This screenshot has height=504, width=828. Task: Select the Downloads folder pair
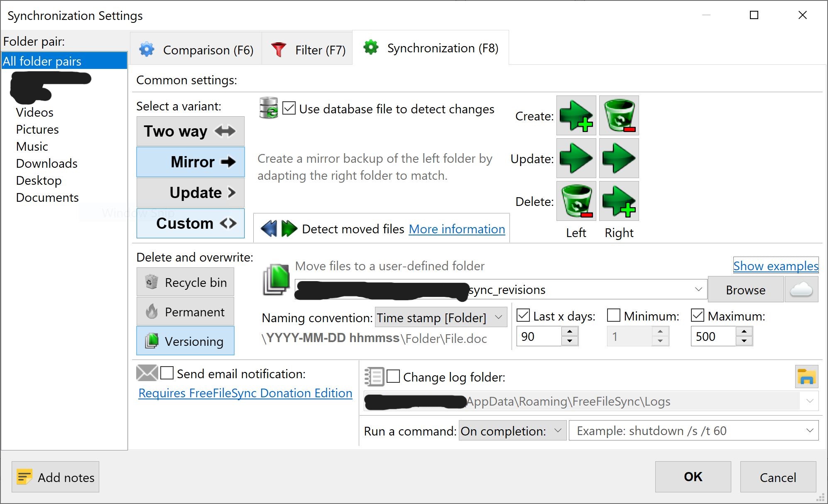47,163
